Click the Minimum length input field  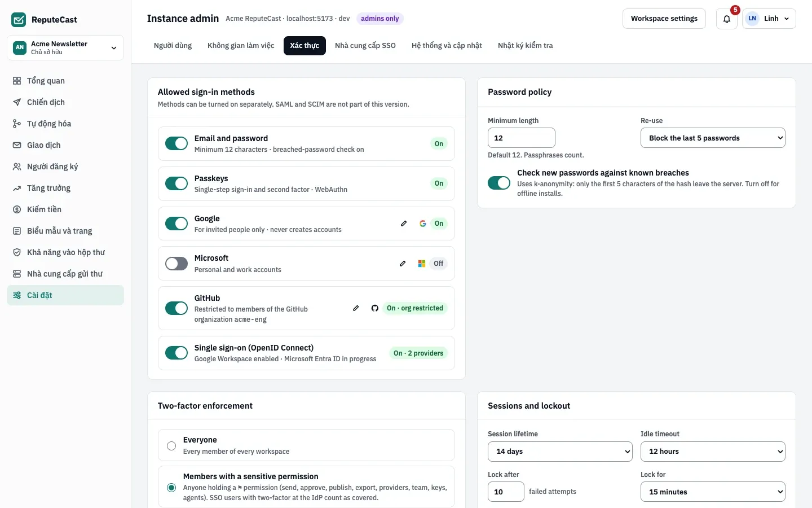pyautogui.click(x=522, y=138)
